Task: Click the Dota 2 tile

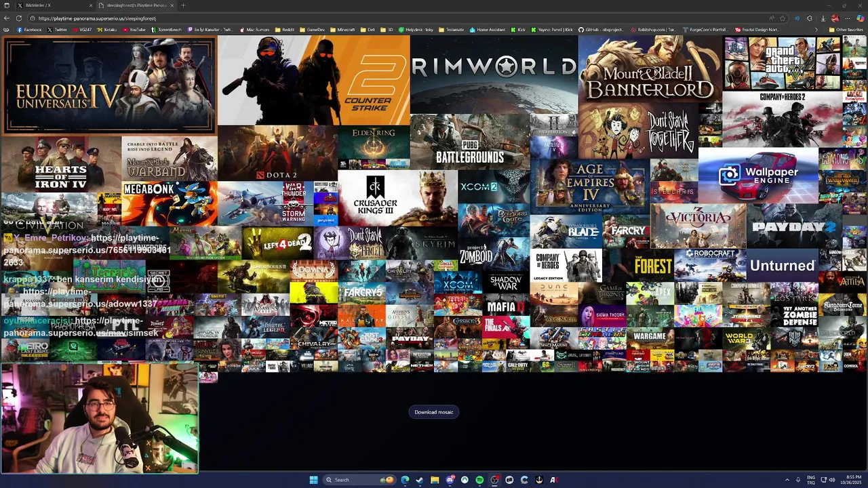Action: tap(277, 154)
